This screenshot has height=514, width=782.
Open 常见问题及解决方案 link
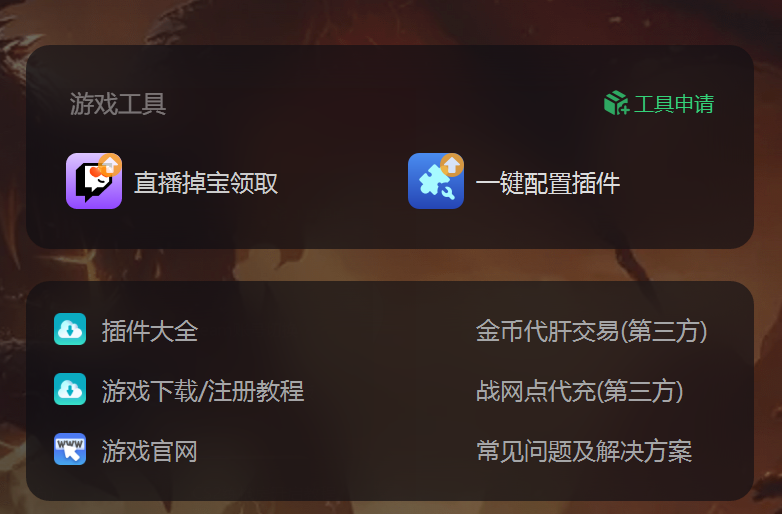click(584, 451)
